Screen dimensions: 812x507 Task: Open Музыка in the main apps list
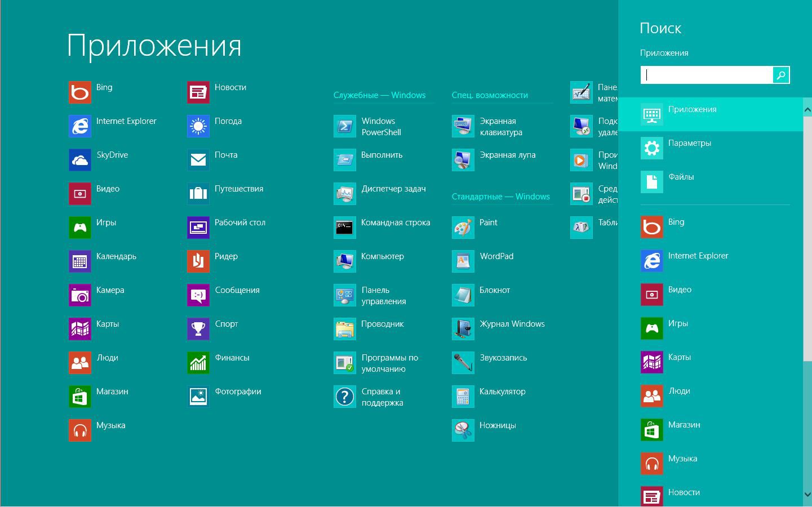(x=97, y=430)
